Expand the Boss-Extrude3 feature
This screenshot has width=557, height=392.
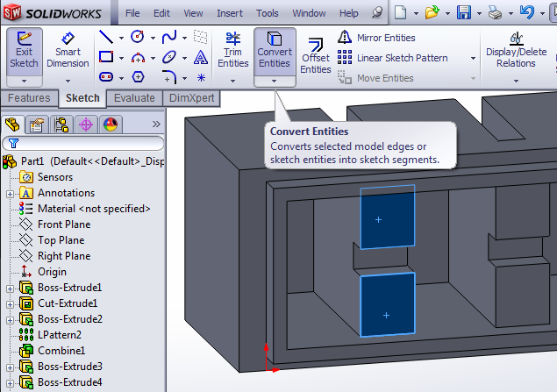tap(10, 367)
